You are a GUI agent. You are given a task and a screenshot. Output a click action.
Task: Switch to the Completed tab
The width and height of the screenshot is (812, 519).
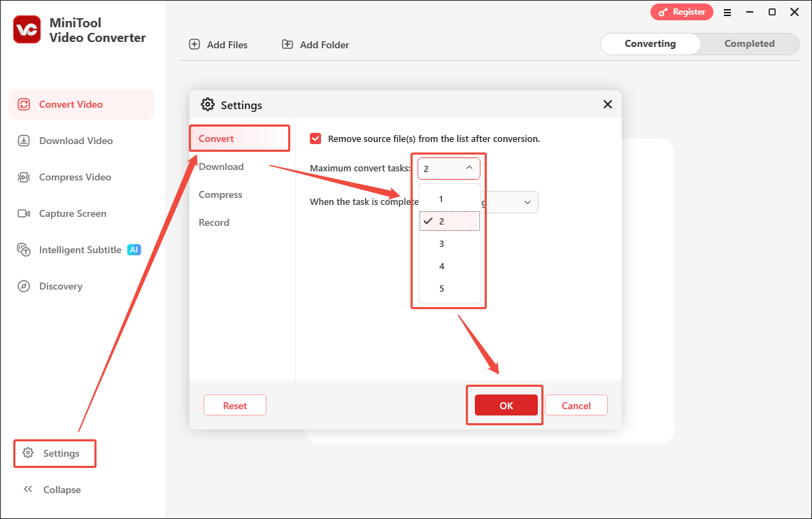pyautogui.click(x=749, y=43)
